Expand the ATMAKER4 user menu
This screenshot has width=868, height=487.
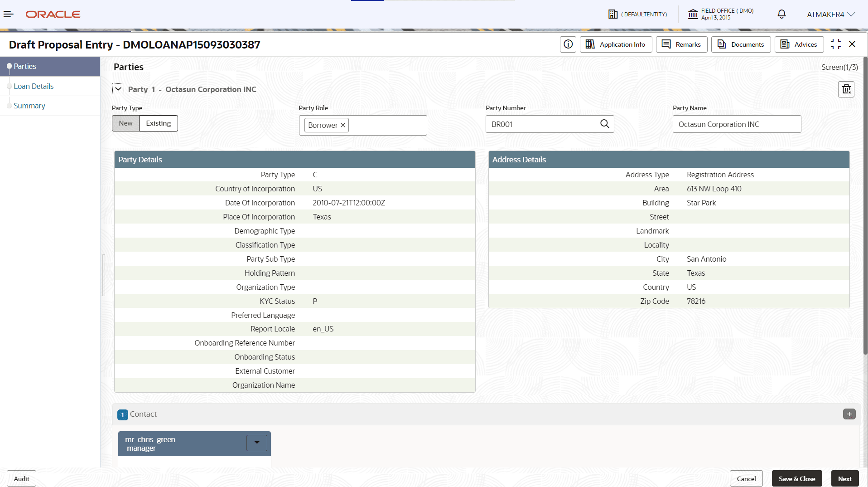coord(830,15)
